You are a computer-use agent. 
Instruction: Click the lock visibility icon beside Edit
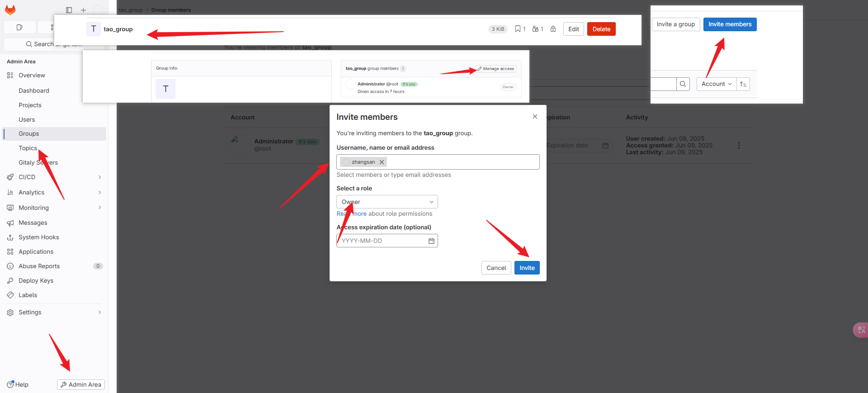(553, 29)
